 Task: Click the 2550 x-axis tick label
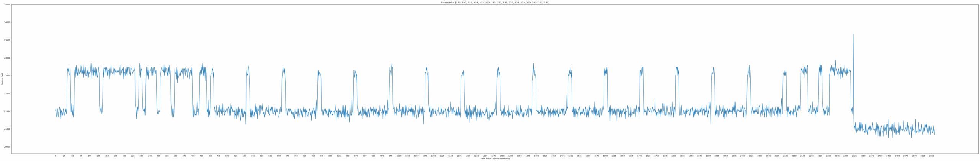(931, 156)
